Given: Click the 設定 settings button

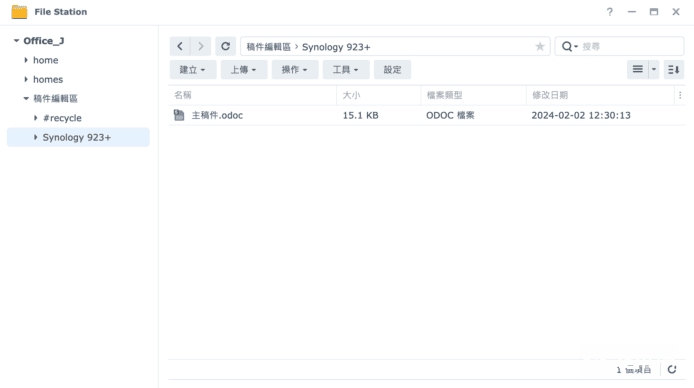Looking at the screenshot, I should (392, 69).
